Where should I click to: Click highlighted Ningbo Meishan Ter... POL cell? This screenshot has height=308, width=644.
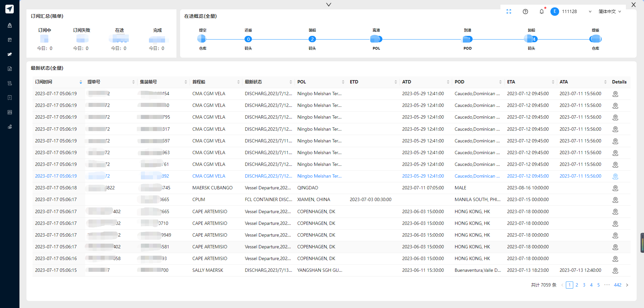pyautogui.click(x=319, y=176)
